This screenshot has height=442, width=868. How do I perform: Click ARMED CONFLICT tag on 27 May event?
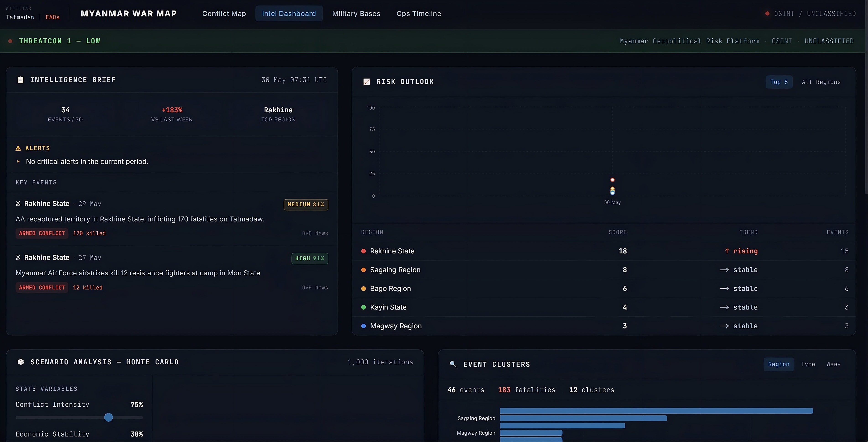[x=42, y=287]
